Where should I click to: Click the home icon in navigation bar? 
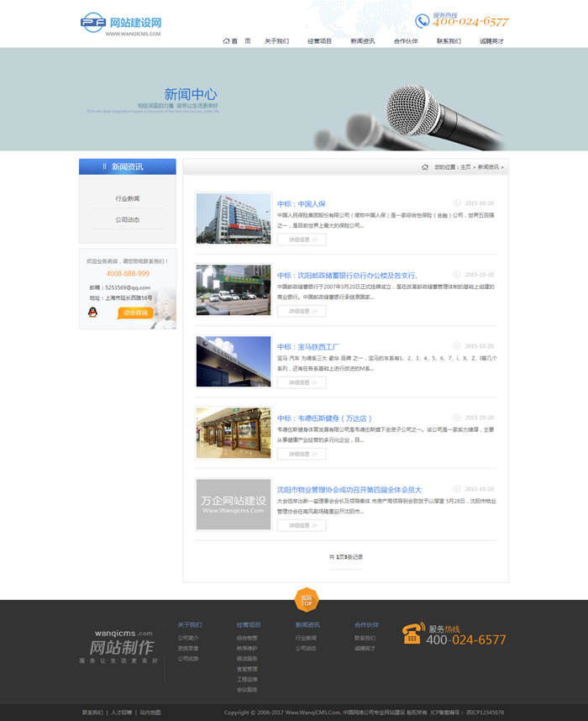[x=226, y=41]
